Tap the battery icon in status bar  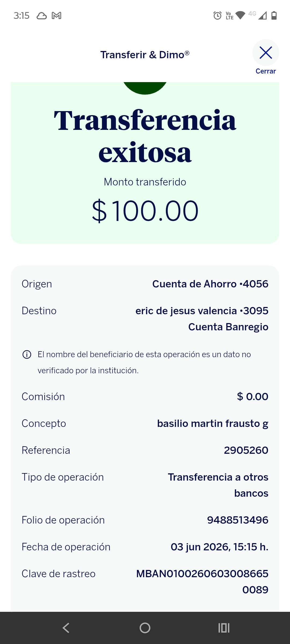[x=274, y=16]
